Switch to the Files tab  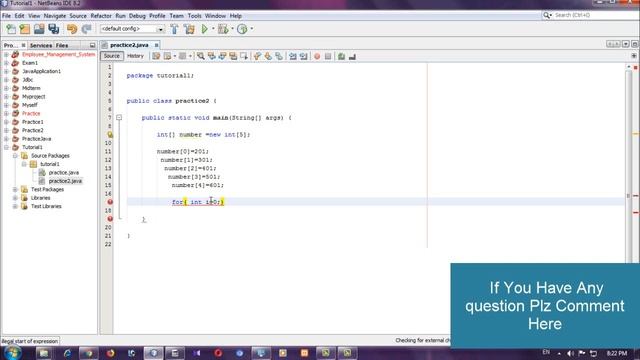62,45
